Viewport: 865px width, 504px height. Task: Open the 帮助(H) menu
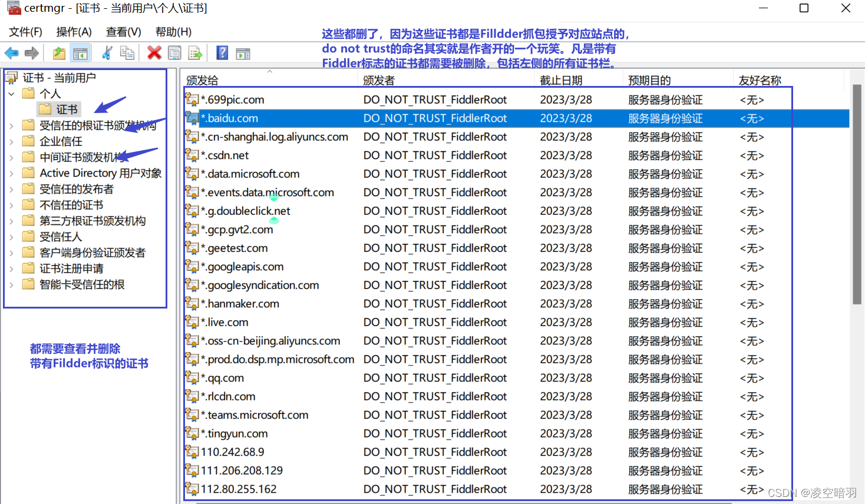[173, 32]
